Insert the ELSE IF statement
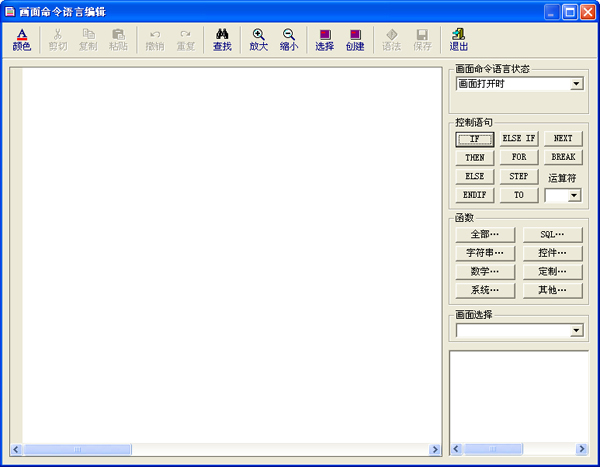The image size is (600, 467). click(x=519, y=139)
